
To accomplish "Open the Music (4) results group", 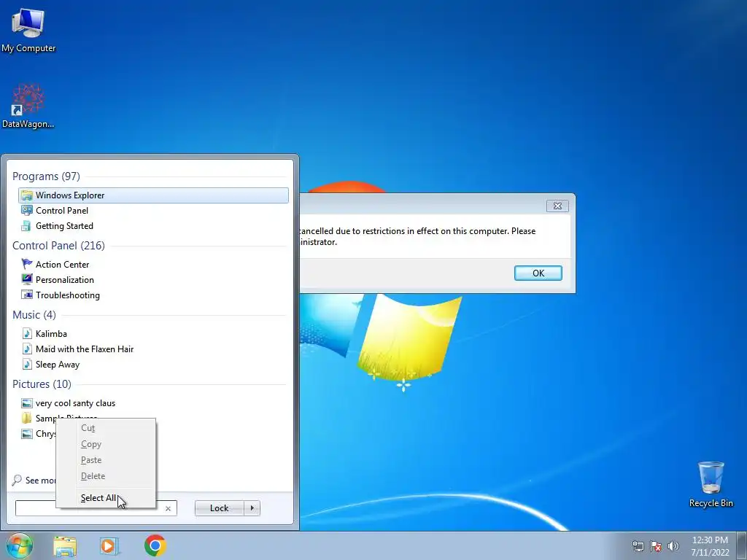I will [x=34, y=315].
